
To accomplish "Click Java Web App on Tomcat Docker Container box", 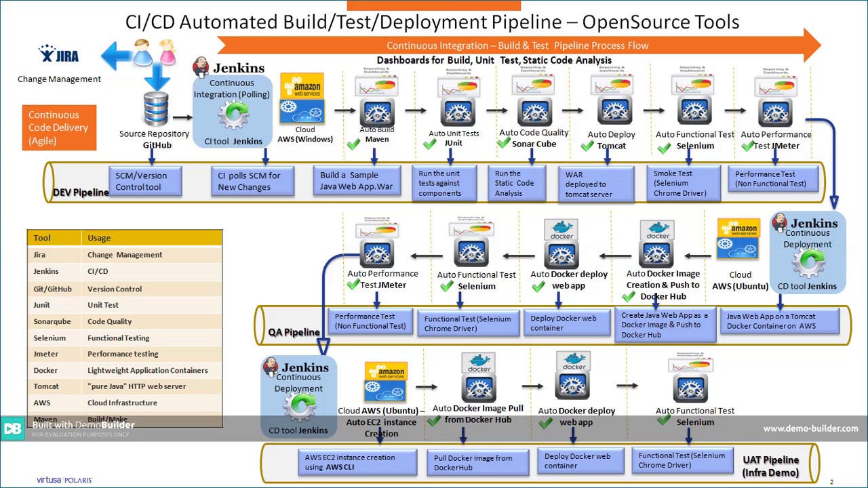I will pyautogui.click(x=781, y=321).
